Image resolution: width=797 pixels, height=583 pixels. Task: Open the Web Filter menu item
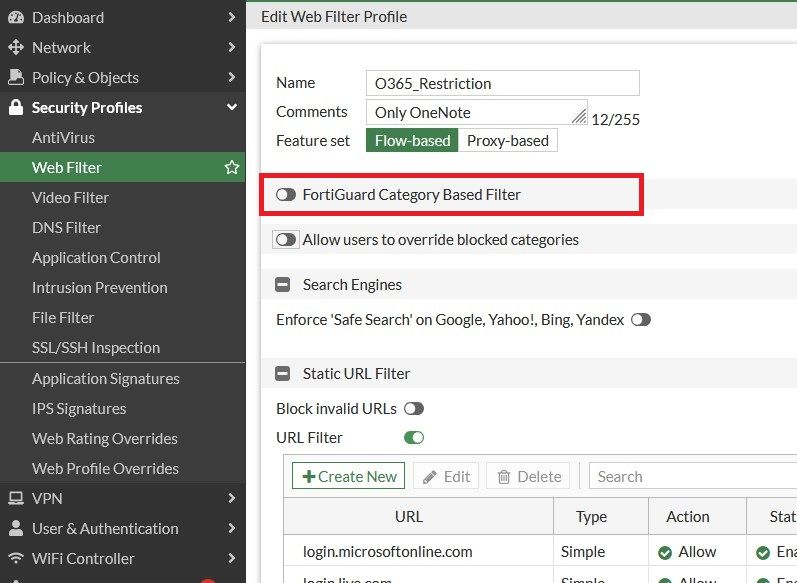pos(122,167)
